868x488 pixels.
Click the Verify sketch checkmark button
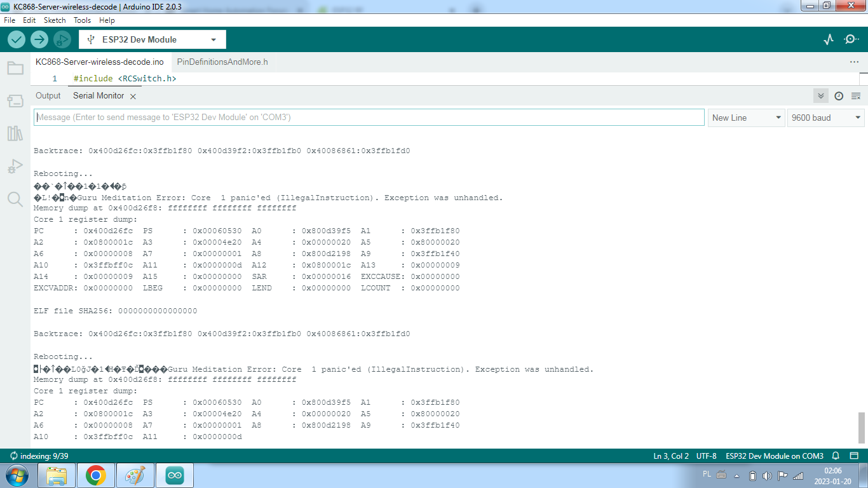[17, 39]
